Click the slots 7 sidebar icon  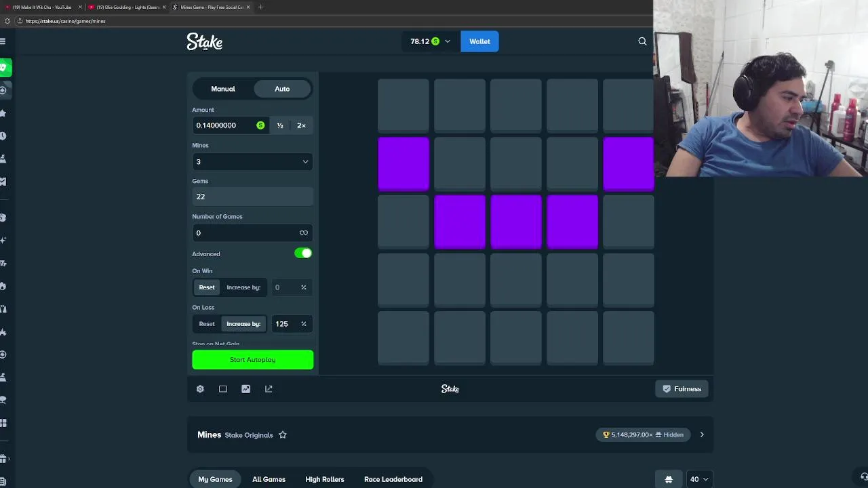(3, 263)
